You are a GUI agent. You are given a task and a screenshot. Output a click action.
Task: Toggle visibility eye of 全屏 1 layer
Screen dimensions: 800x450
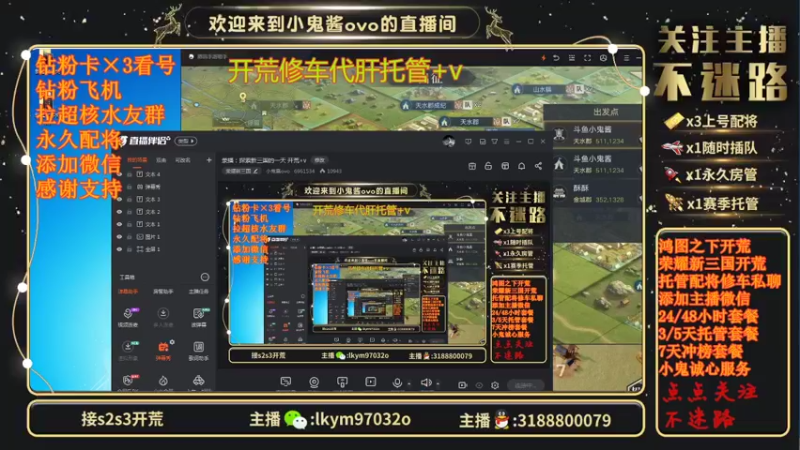tap(119, 249)
